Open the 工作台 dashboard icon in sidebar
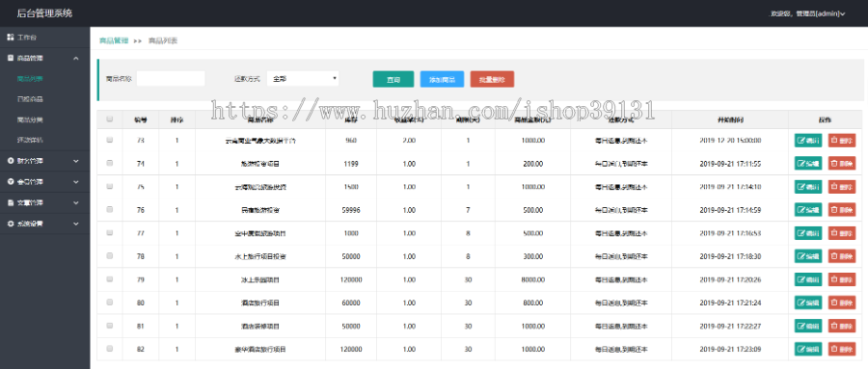The height and width of the screenshot is (369, 868). (10, 37)
